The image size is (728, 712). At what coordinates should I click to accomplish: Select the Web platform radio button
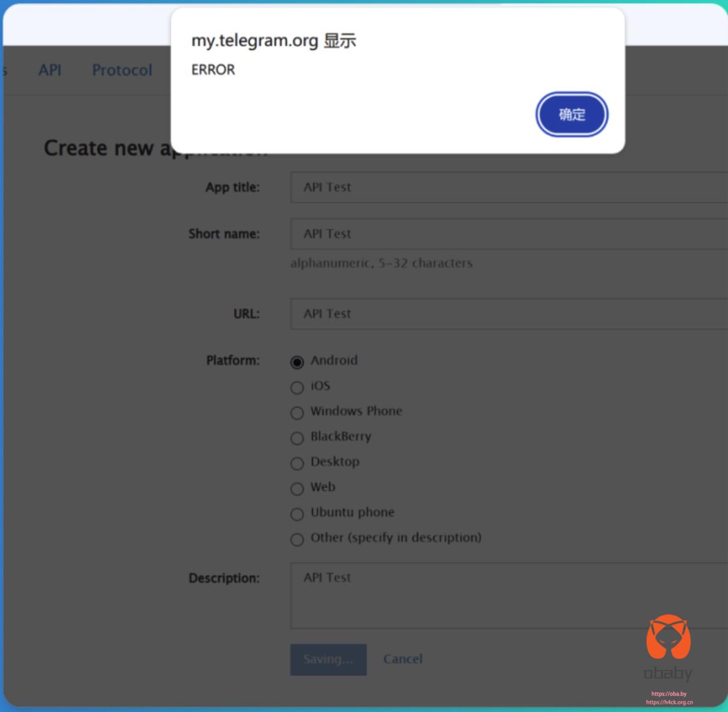coord(297,488)
